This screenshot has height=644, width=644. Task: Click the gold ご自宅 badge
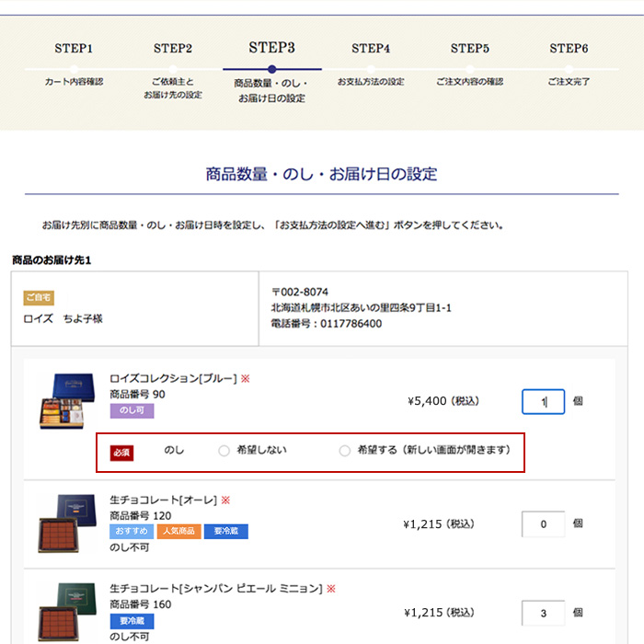click(39, 298)
